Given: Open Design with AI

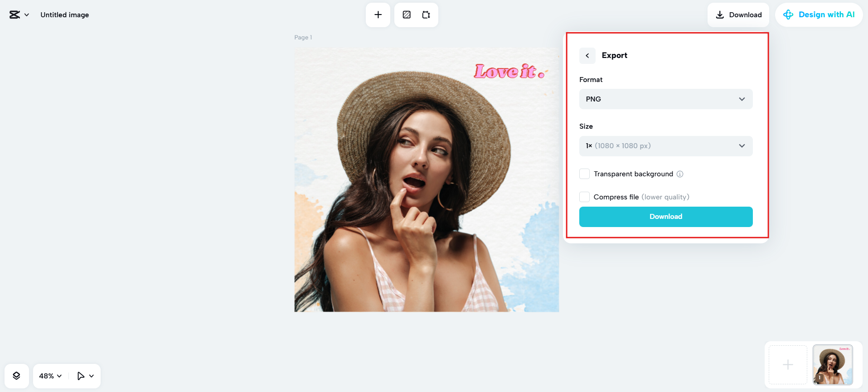Looking at the screenshot, I should click(x=819, y=15).
